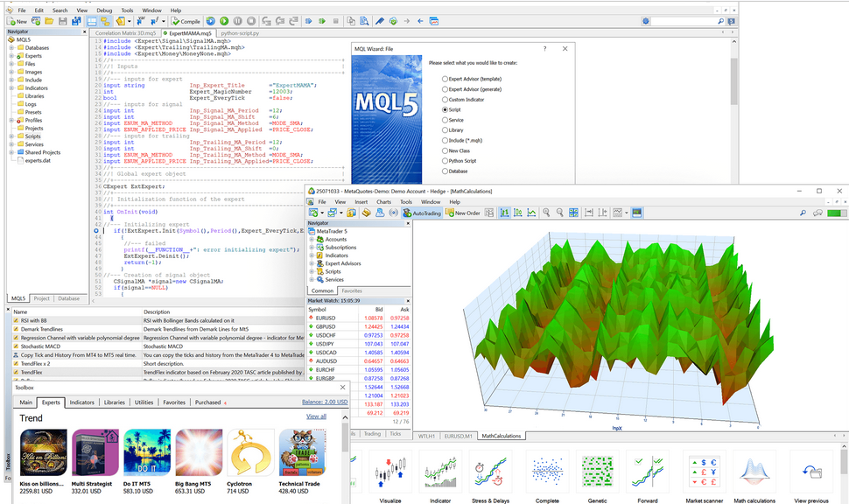This screenshot has height=504, width=849.
Task: Click the tile windows icon in MetaTrader toolbar
Action: click(x=573, y=213)
